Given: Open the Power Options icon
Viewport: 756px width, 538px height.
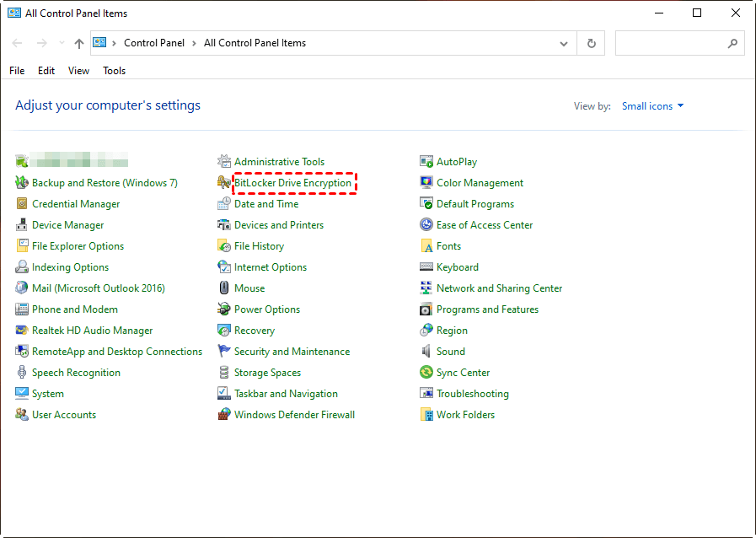Looking at the screenshot, I should point(224,309).
